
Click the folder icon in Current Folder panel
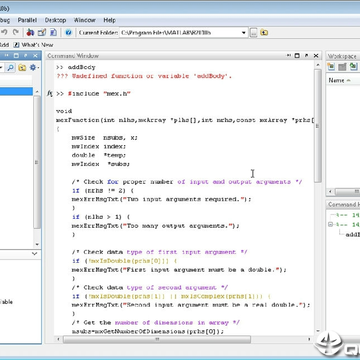pyautogui.click(x=22, y=68)
